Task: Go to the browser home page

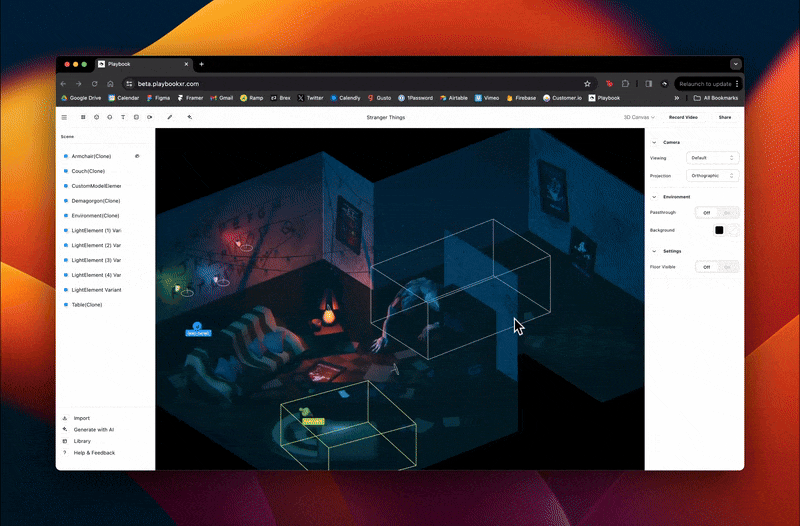Action: tap(110, 84)
